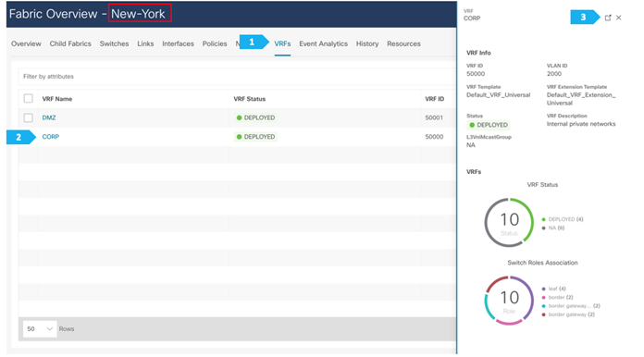Open the Event Analytics tab
This screenshot has height=357, width=644.
323,43
